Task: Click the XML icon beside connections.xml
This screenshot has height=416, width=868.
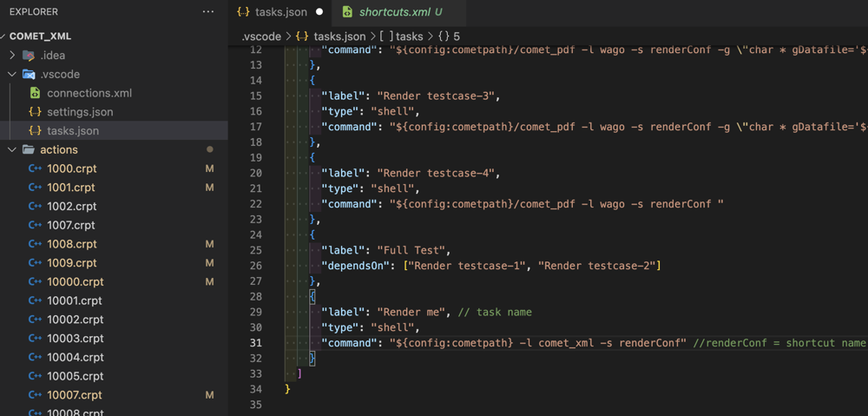Action: [35, 93]
